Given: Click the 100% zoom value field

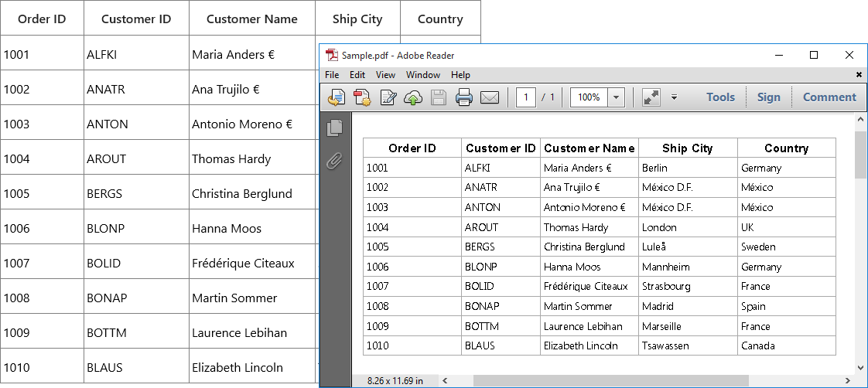Looking at the screenshot, I should [x=589, y=97].
